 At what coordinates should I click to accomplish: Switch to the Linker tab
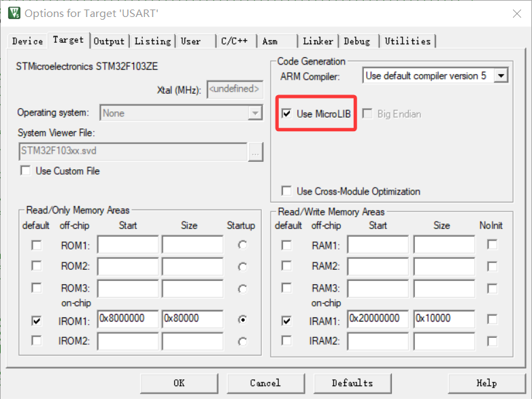[318, 41]
